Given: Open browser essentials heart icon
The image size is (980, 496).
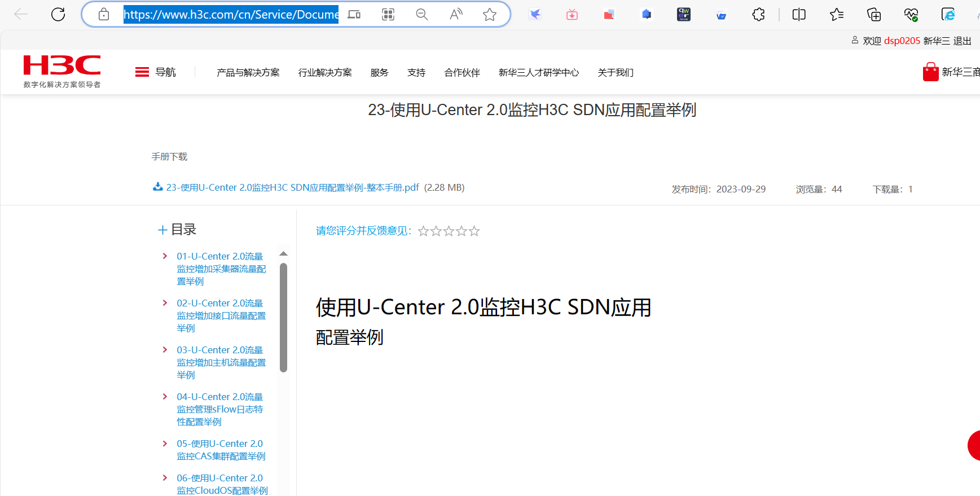Looking at the screenshot, I should point(911,14).
